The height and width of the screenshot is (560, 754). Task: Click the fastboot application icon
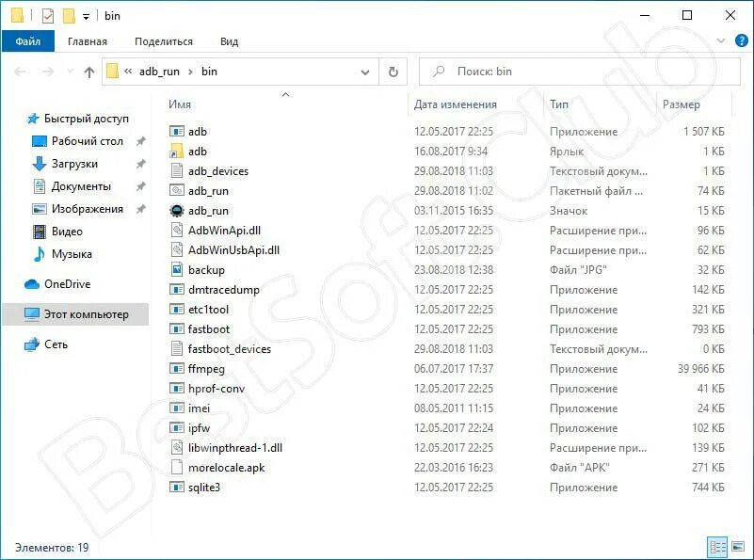pos(177,328)
